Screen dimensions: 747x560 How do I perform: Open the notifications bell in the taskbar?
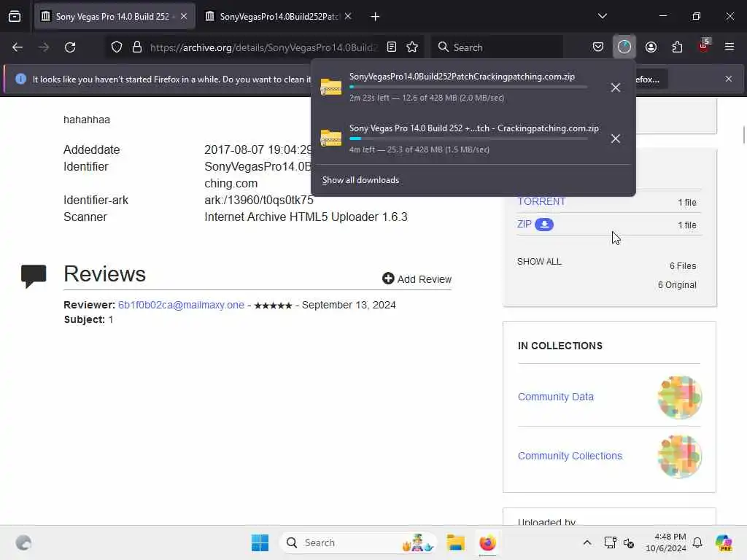697,542
